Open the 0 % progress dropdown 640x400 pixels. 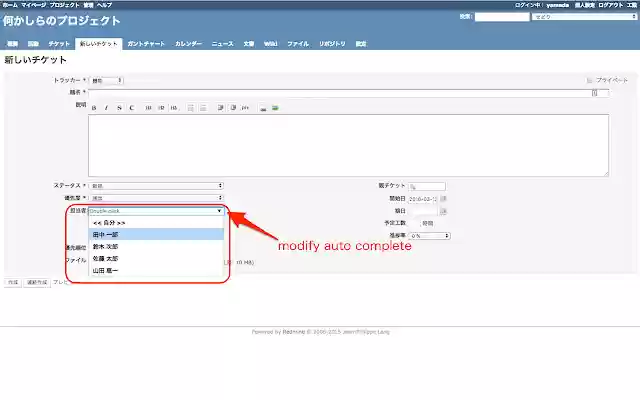point(429,236)
